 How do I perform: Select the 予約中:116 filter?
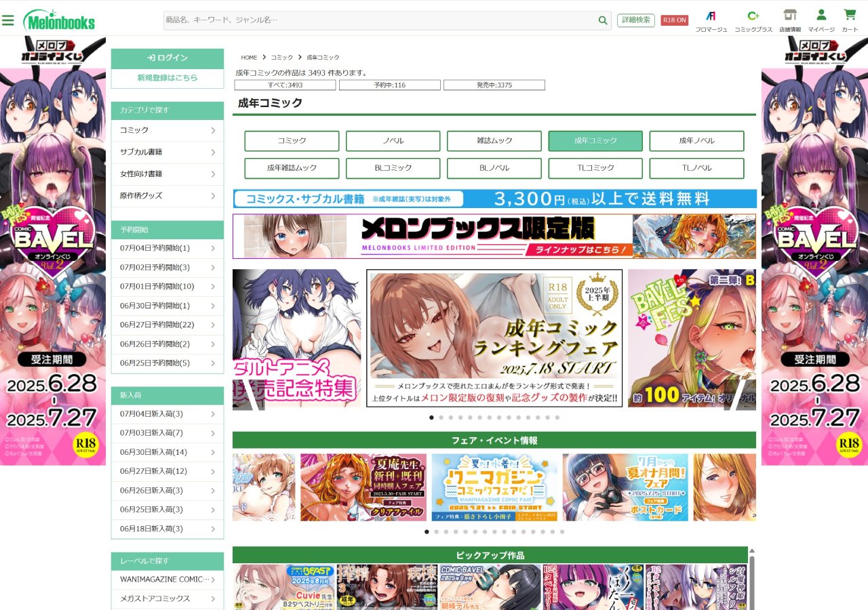click(x=389, y=85)
